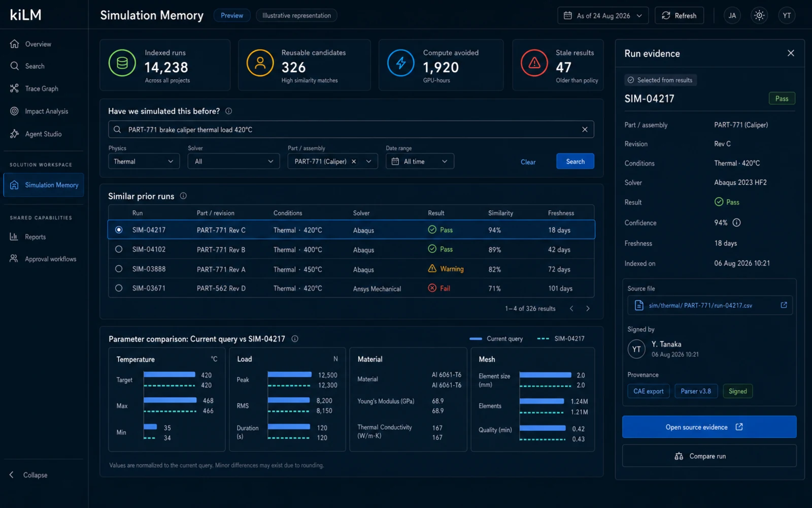Click into the PART-771 brake caliper search field
812x508 pixels.
click(x=351, y=130)
